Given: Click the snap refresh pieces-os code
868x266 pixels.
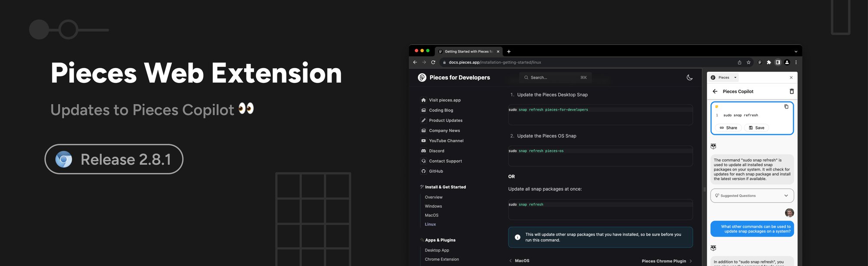Looking at the screenshot, I should [536, 151].
